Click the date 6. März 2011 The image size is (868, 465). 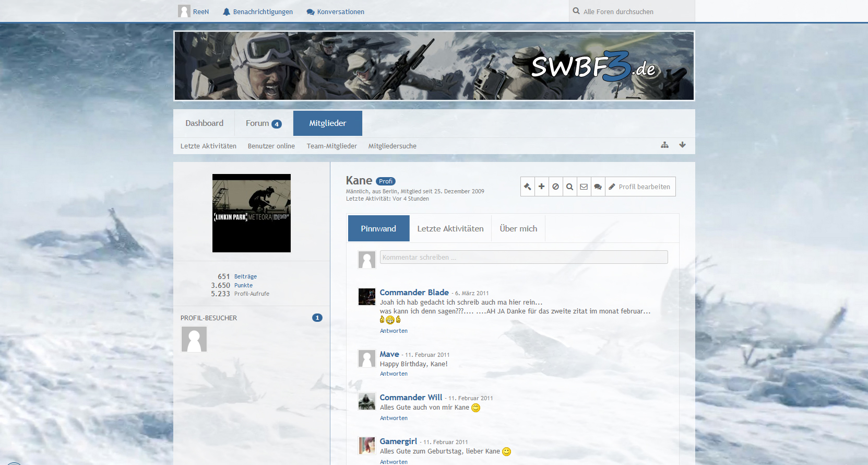pyautogui.click(x=472, y=294)
